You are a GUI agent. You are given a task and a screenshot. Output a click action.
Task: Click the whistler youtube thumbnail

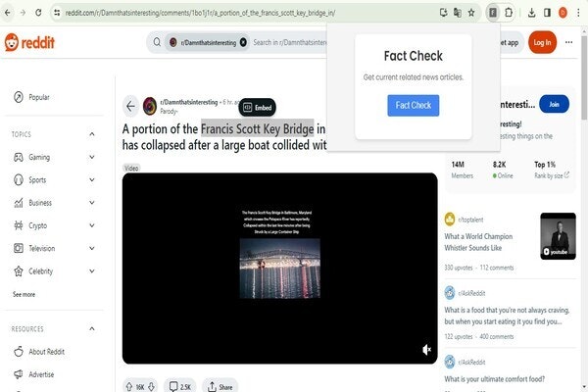[x=558, y=236]
